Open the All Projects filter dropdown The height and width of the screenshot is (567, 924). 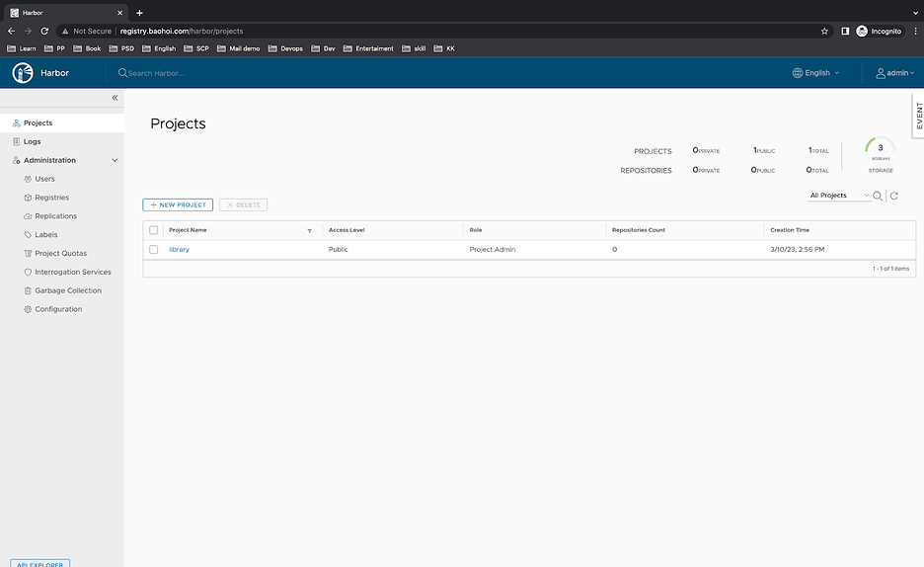click(x=838, y=196)
